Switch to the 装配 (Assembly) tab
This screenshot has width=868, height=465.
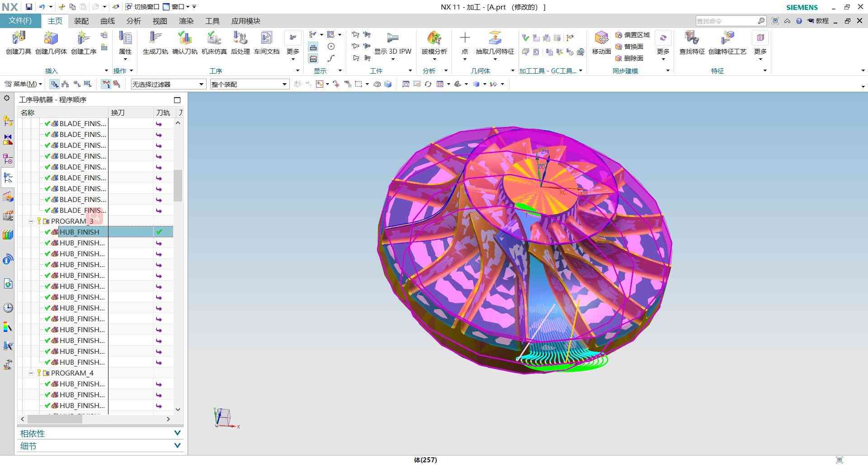click(81, 21)
